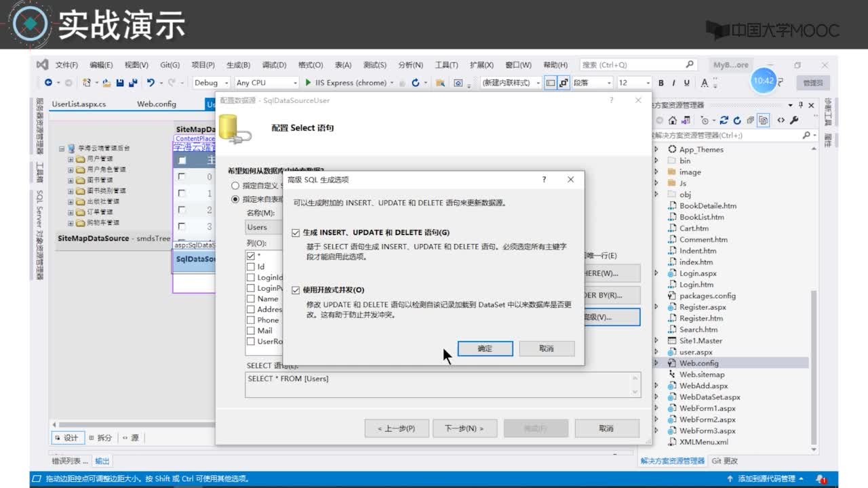
Task: Click the browser refresh toolbar icon
Action: 416,83
